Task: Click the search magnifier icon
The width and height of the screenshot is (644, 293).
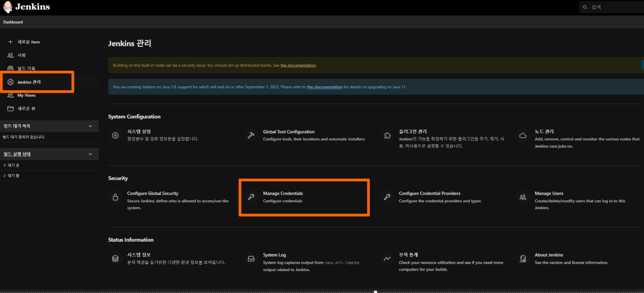Action: pyautogui.click(x=585, y=7)
